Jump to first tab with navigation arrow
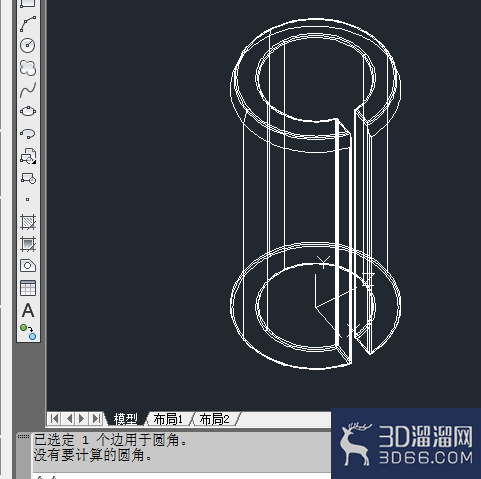 coord(54,418)
